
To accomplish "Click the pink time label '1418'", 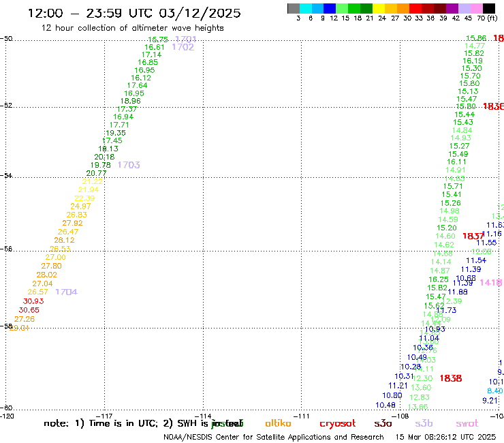I will tap(490, 283).
